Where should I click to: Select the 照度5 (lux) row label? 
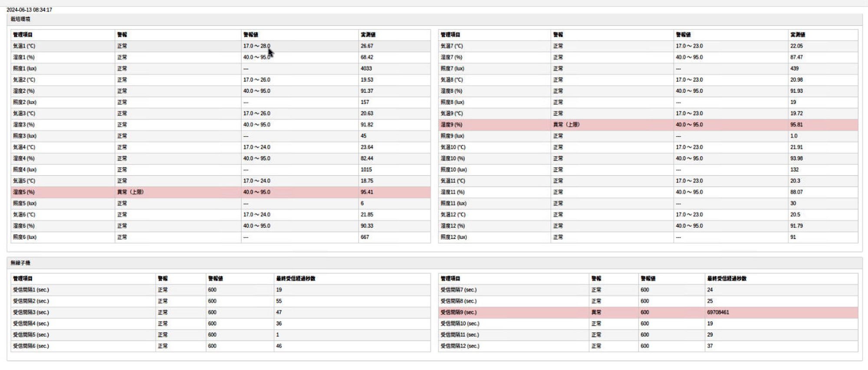click(25, 203)
